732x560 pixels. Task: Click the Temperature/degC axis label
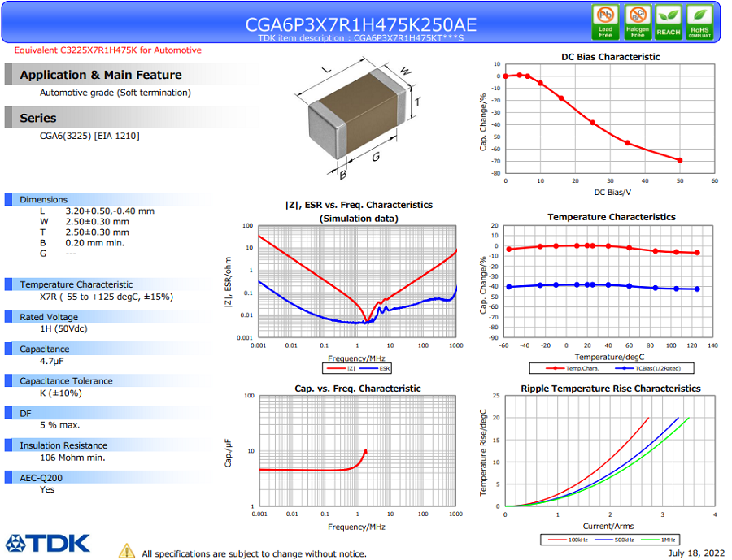pos(610,357)
